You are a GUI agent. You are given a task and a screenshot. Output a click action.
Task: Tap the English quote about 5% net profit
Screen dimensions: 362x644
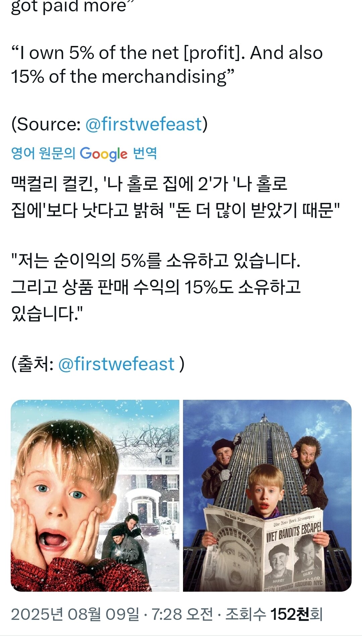coord(167,65)
